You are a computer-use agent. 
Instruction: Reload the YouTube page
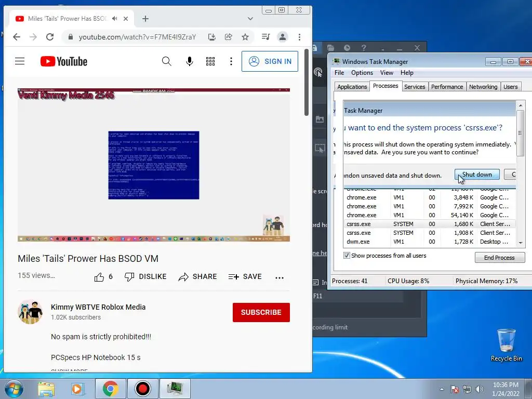click(x=50, y=37)
